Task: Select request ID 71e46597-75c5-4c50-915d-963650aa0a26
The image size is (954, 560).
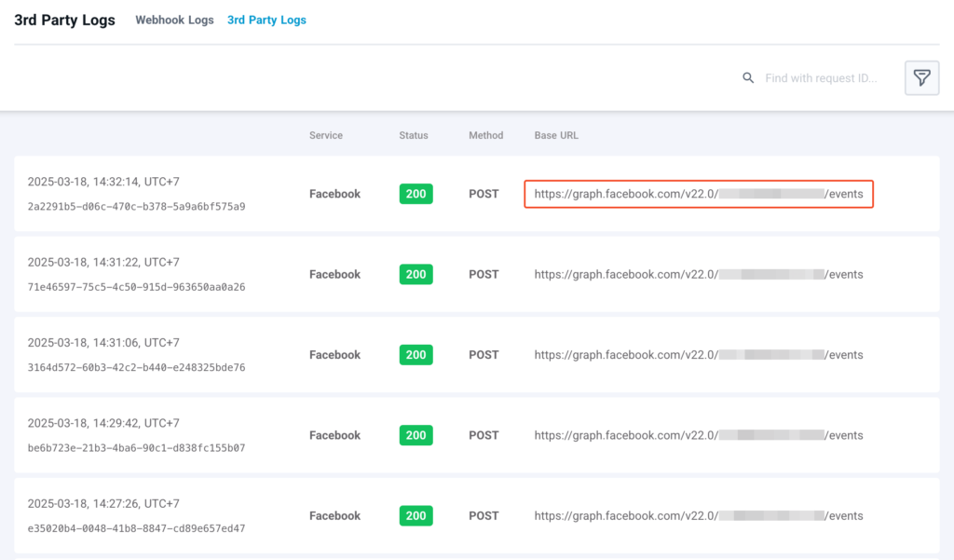Action: tap(136, 287)
